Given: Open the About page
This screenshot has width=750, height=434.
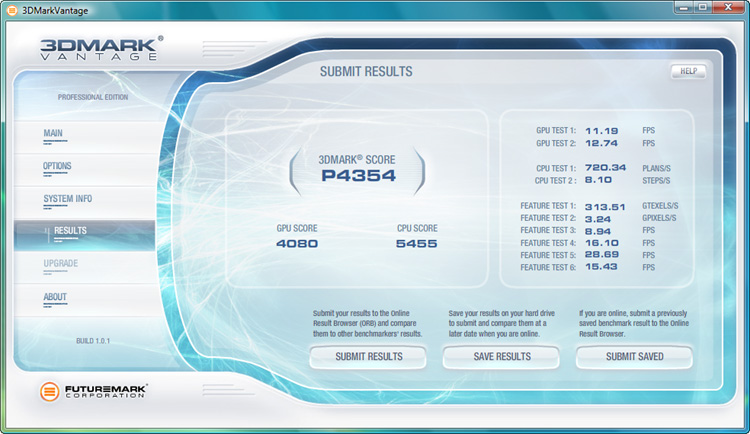Looking at the screenshot, I should [x=55, y=297].
